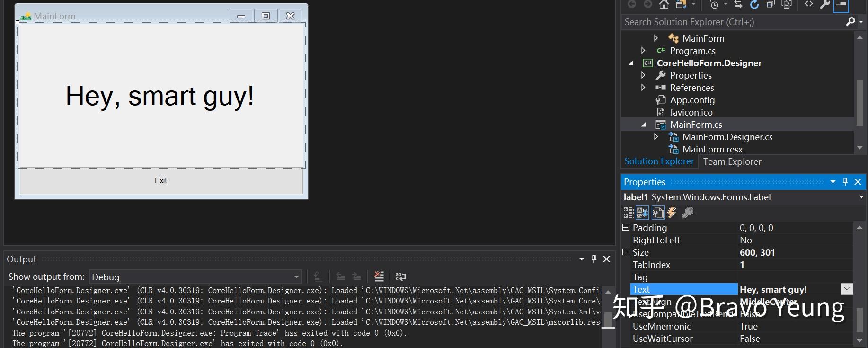
Task: Select the Hey, smart guy! label in designer
Action: click(160, 96)
